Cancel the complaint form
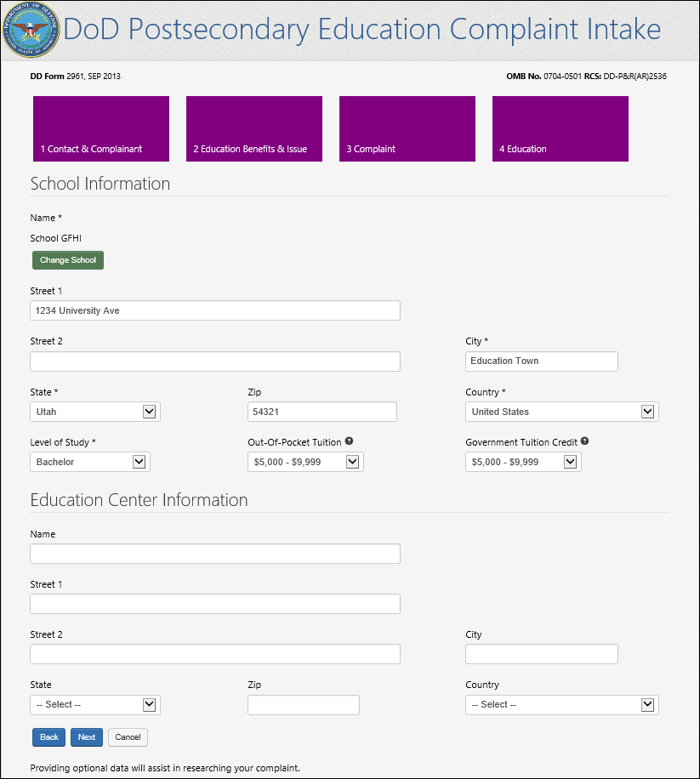700x779 pixels. coord(128,737)
